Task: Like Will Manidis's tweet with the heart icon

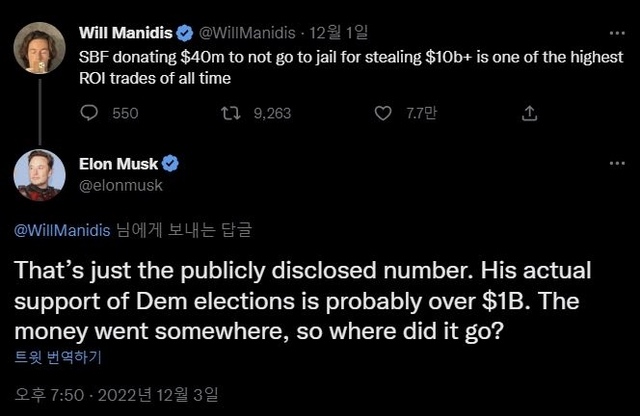Action: coord(381,114)
